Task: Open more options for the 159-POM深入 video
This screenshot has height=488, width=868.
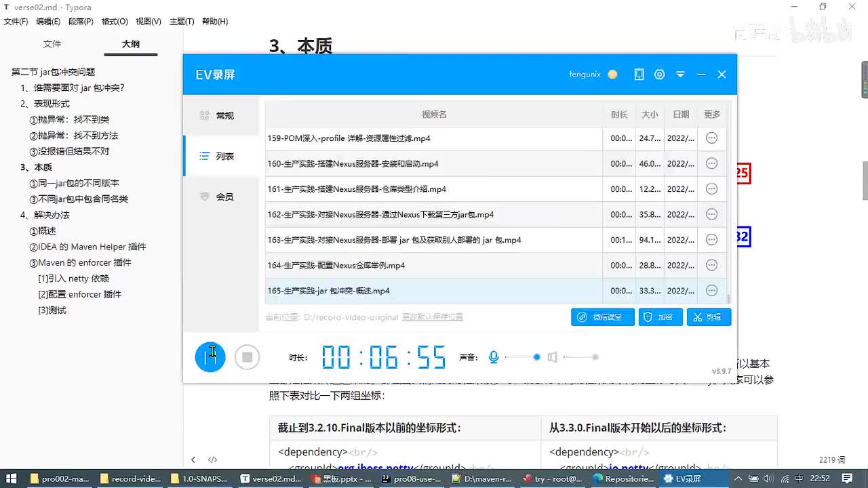Action: click(x=711, y=138)
